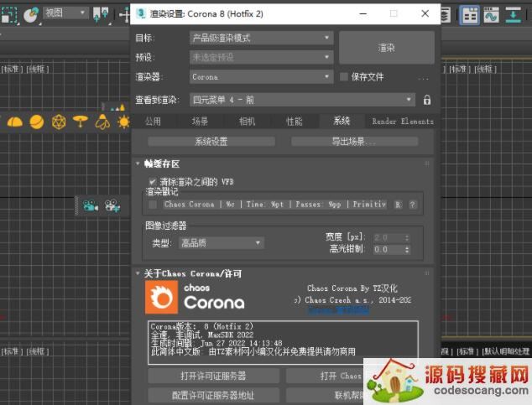Screen dimensions: 532x405
Task: Click the Corona camera icon in the viewport
Action: coord(91,205)
